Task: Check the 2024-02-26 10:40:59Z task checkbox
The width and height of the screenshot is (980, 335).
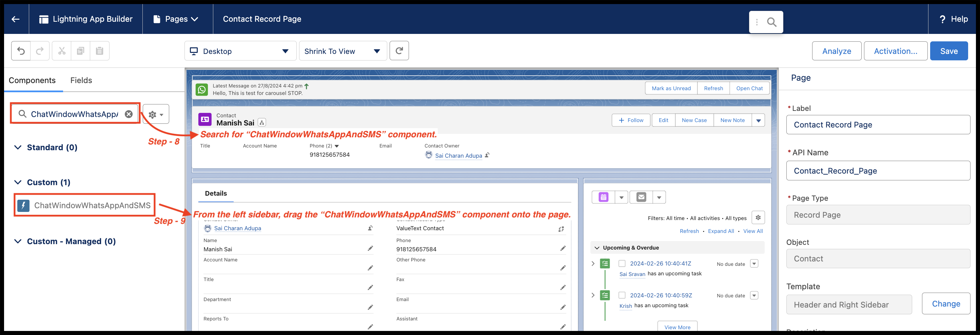Action: (622, 295)
